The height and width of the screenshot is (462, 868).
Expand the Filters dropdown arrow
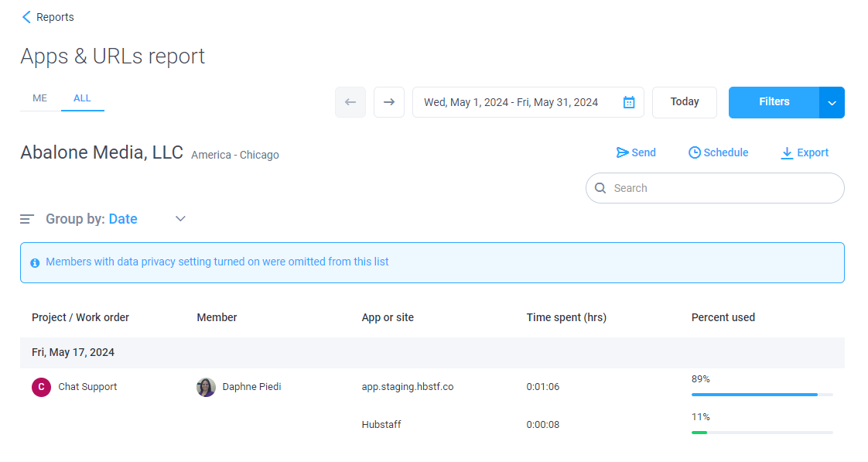[x=832, y=102]
